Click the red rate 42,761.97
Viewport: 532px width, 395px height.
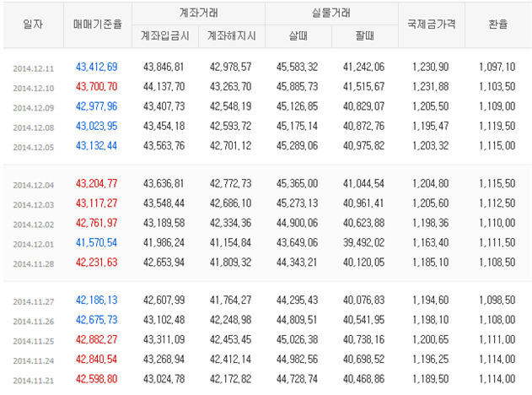click(x=97, y=223)
